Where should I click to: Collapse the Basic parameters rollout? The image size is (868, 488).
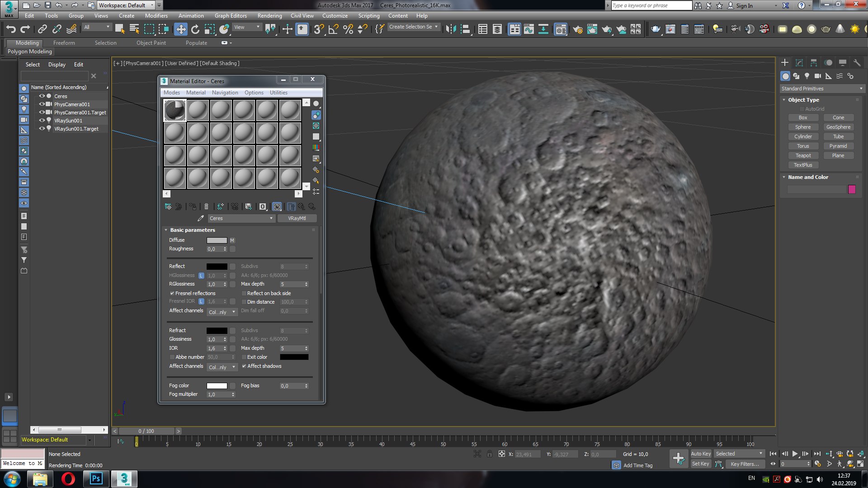166,230
